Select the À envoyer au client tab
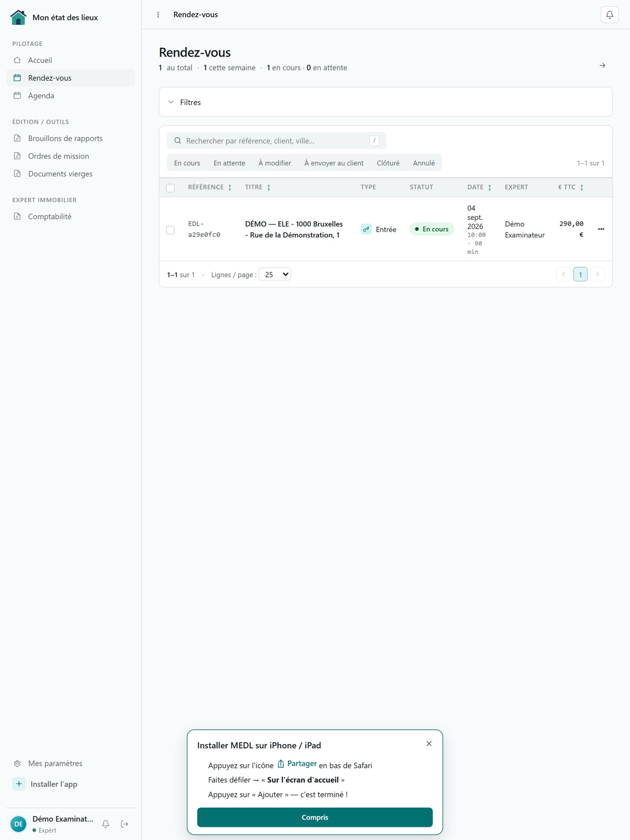Screen dimensions: 630x840 point(334,163)
